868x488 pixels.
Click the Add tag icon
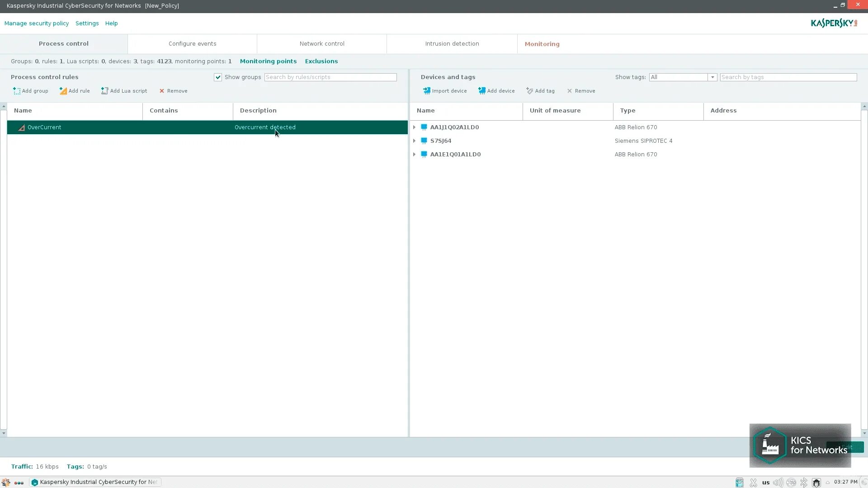coord(529,91)
